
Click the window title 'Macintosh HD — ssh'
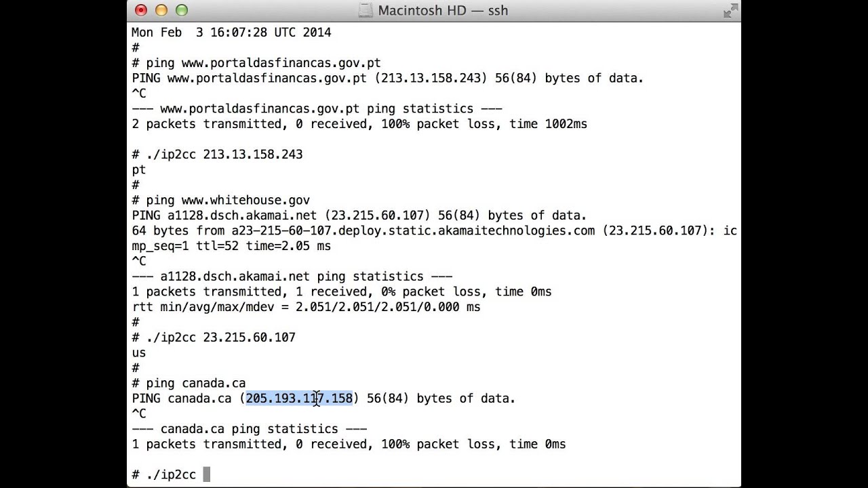pyautogui.click(x=443, y=10)
